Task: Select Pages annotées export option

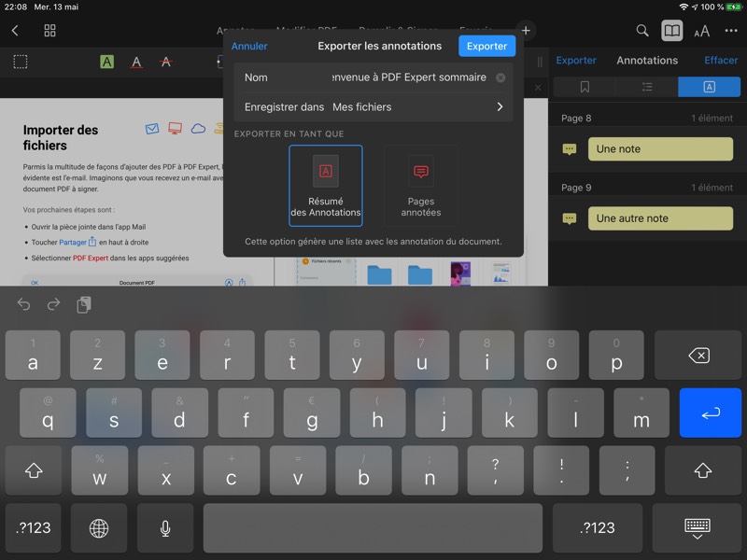Action: 420,185
